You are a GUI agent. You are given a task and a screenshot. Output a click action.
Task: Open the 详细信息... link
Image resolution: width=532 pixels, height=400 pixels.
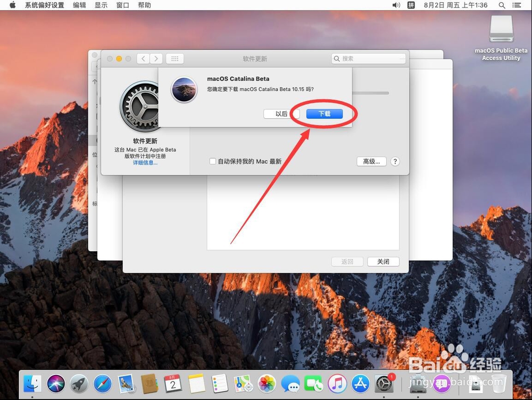[x=145, y=162]
